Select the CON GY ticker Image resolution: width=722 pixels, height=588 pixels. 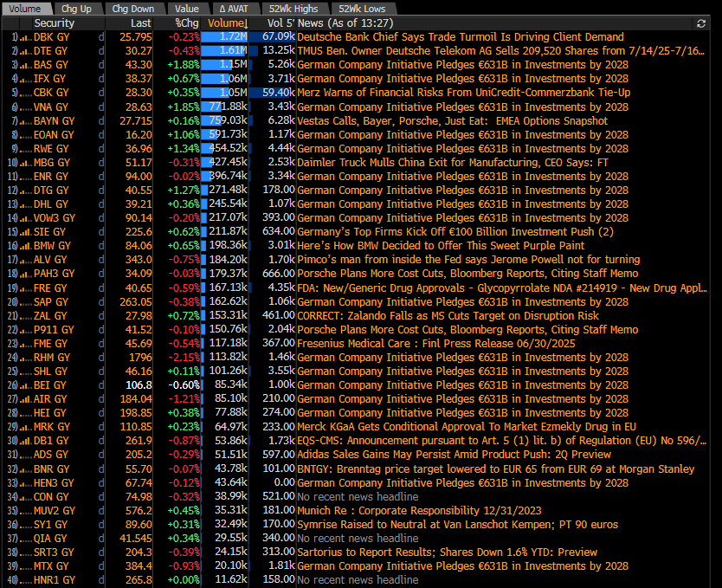pyautogui.click(x=51, y=497)
